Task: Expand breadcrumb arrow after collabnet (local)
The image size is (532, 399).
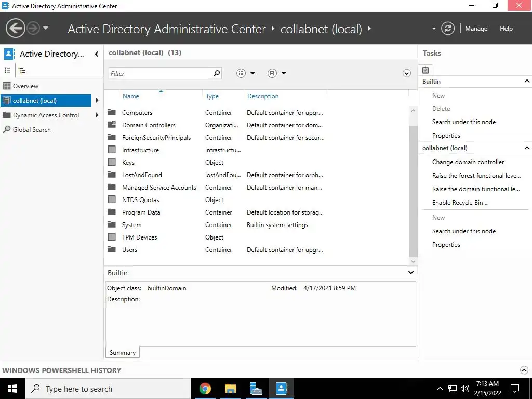Action: click(369, 29)
